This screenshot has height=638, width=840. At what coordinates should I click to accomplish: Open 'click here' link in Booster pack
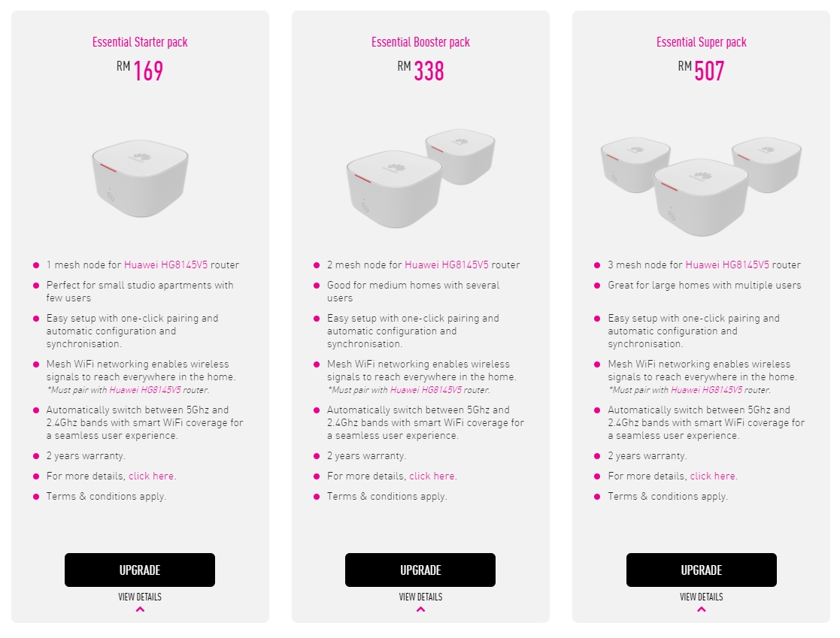432,476
